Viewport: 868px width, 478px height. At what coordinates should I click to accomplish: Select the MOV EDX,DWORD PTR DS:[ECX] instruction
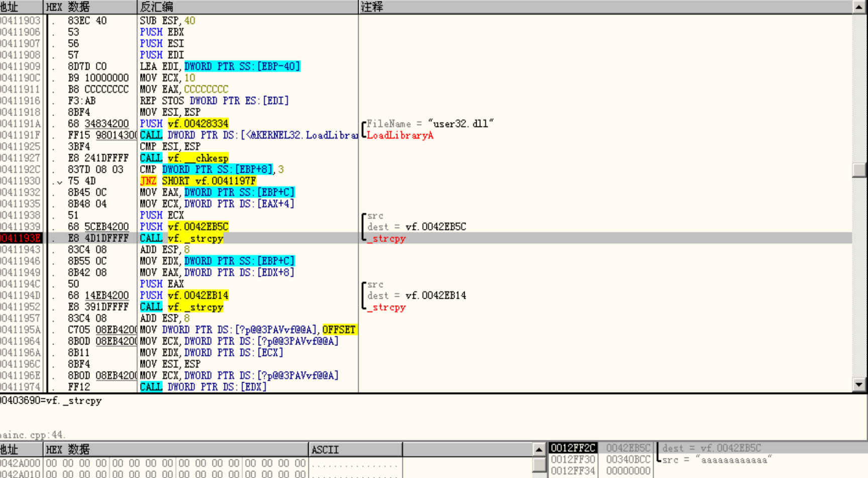(x=211, y=353)
